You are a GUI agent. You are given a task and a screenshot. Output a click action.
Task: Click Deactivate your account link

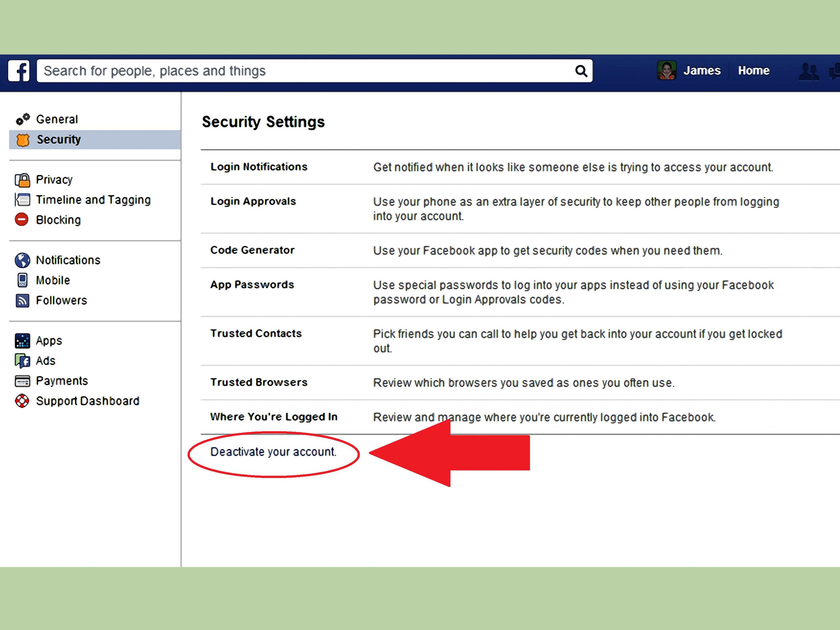[274, 452]
